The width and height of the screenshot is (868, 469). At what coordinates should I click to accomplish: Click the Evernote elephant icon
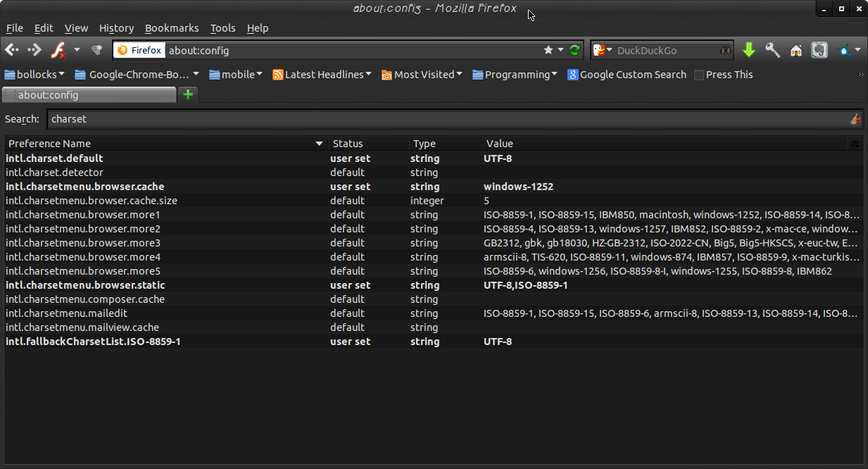819,50
